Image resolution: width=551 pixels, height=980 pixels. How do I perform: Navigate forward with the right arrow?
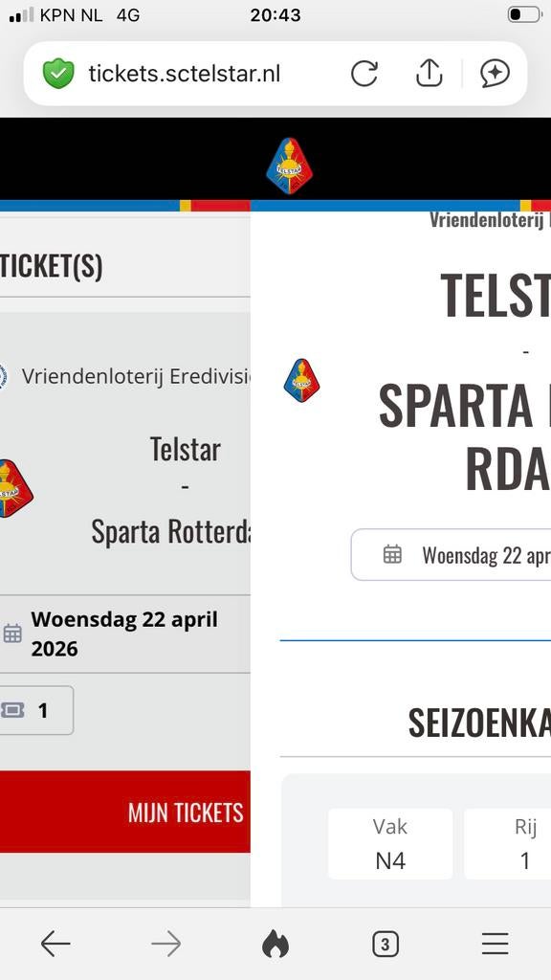pyautogui.click(x=165, y=944)
